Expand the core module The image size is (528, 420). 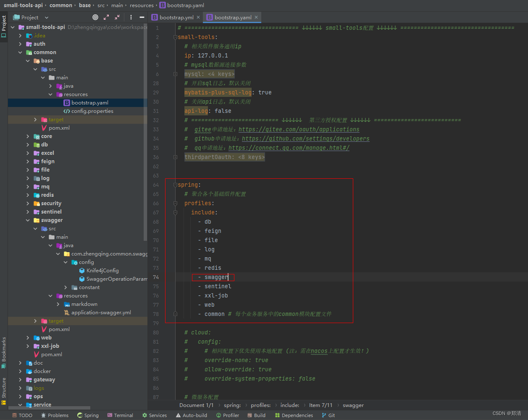(28, 136)
